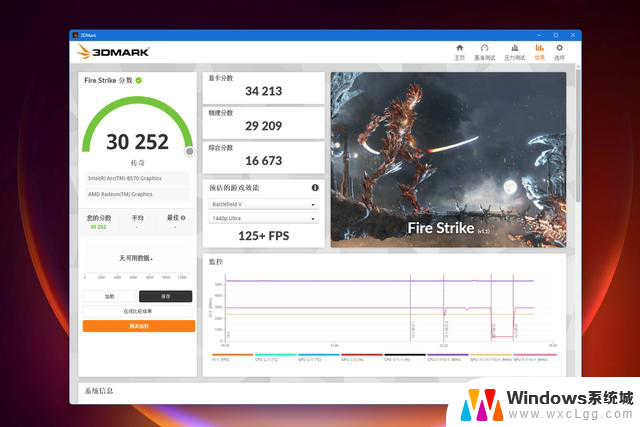Click the System Information section header

point(99,391)
